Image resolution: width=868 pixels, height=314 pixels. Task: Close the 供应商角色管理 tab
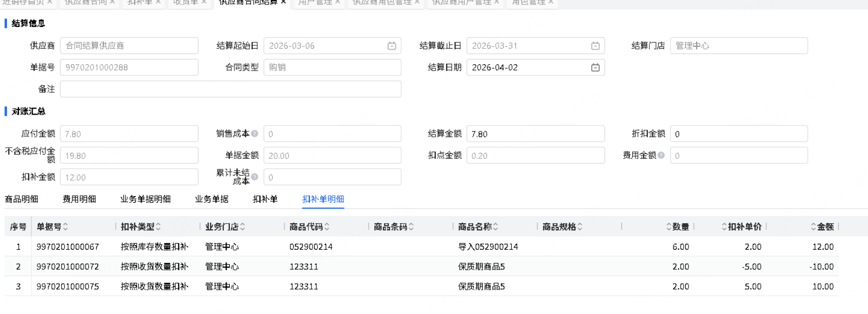(x=417, y=2)
